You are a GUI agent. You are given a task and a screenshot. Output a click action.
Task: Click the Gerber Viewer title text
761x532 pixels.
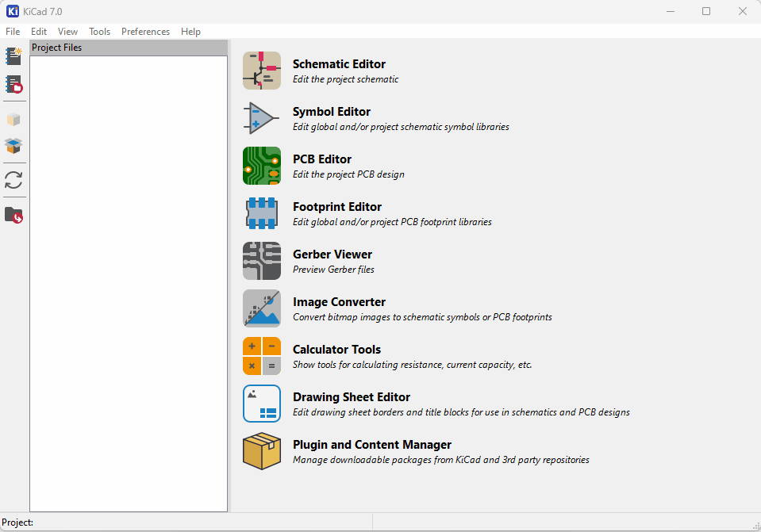pos(332,255)
